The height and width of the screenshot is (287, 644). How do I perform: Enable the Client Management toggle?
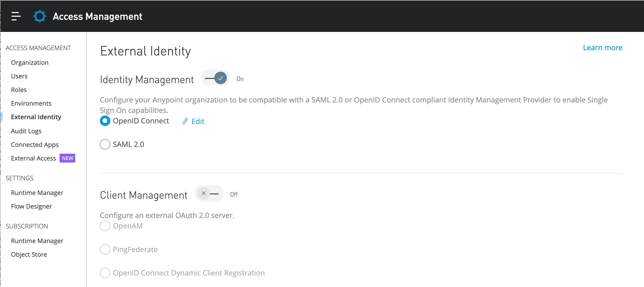click(x=209, y=193)
